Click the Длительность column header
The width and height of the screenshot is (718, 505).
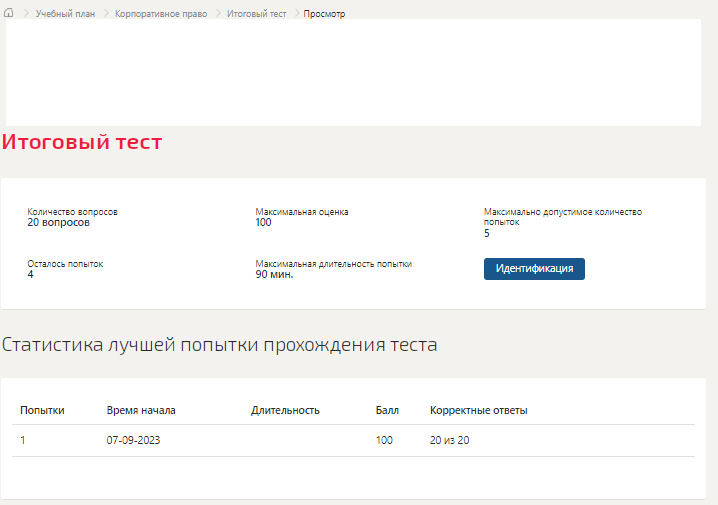[x=285, y=410]
